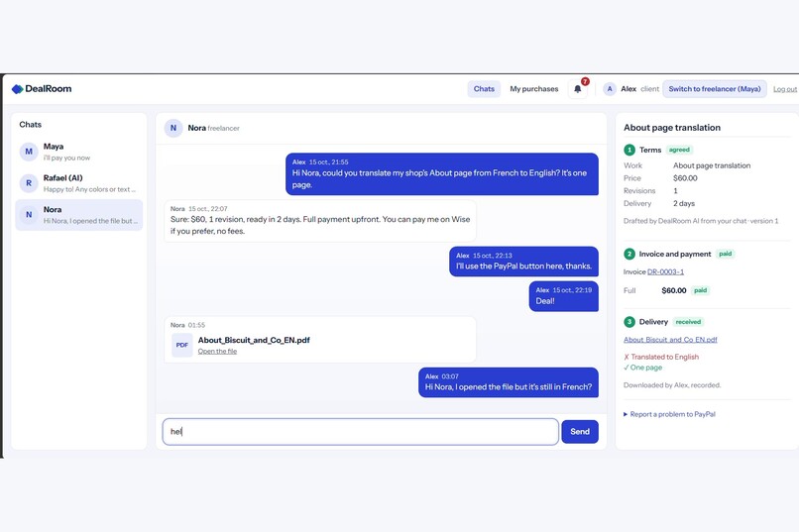The image size is (799, 532).
Task: Click the step 3 Delivery circle icon
Action: point(629,322)
